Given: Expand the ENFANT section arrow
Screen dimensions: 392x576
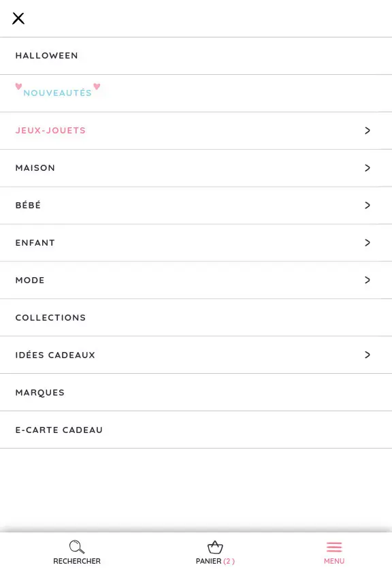Looking at the screenshot, I should (x=367, y=242).
